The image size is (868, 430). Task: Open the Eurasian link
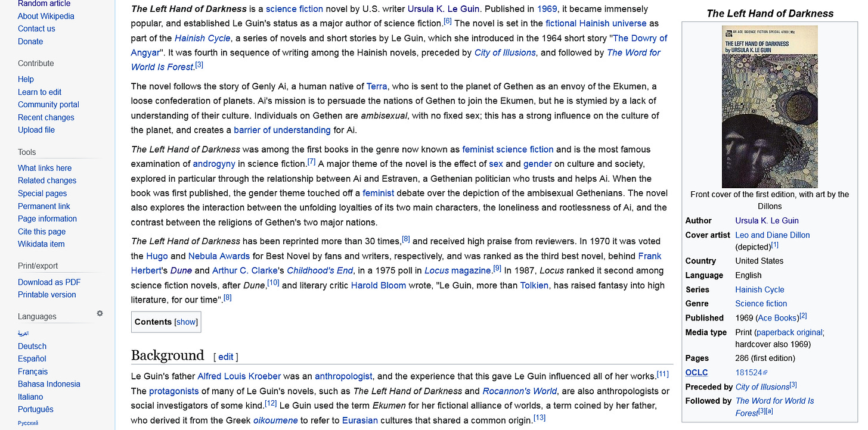point(360,420)
